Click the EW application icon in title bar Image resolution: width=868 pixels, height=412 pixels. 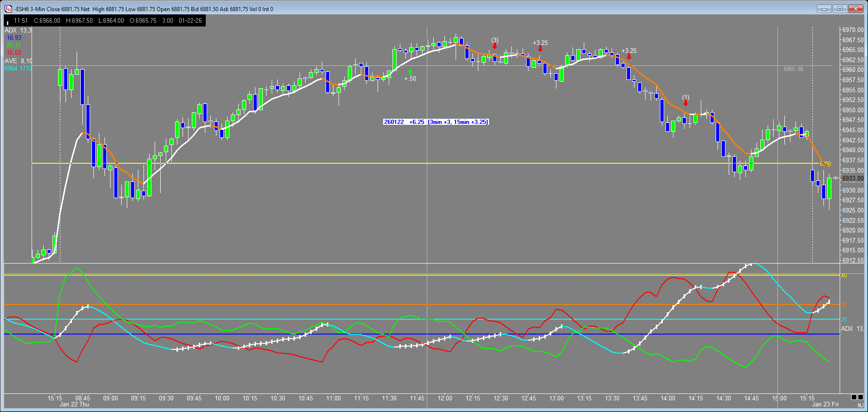click(8, 9)
